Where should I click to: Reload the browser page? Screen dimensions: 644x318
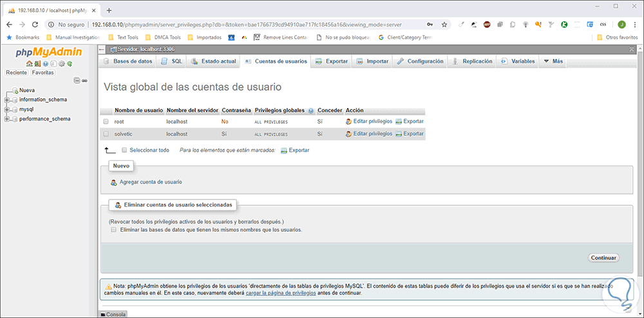35,24
